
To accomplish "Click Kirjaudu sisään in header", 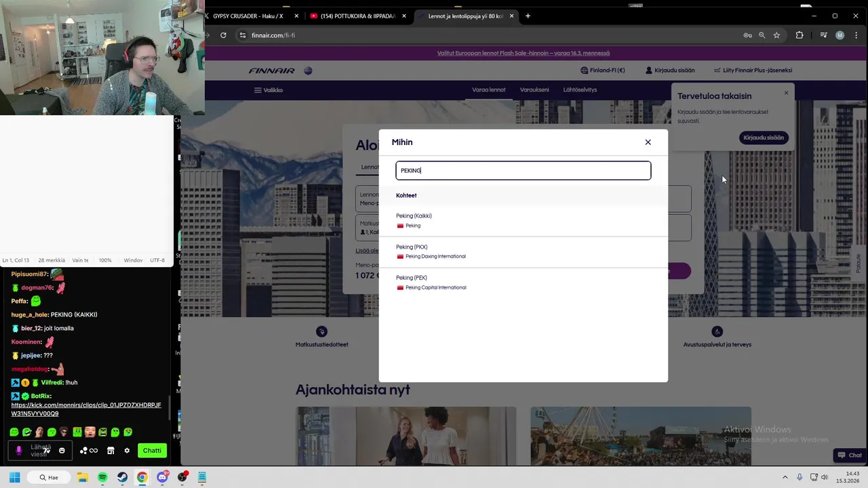I will click(670, 70).
